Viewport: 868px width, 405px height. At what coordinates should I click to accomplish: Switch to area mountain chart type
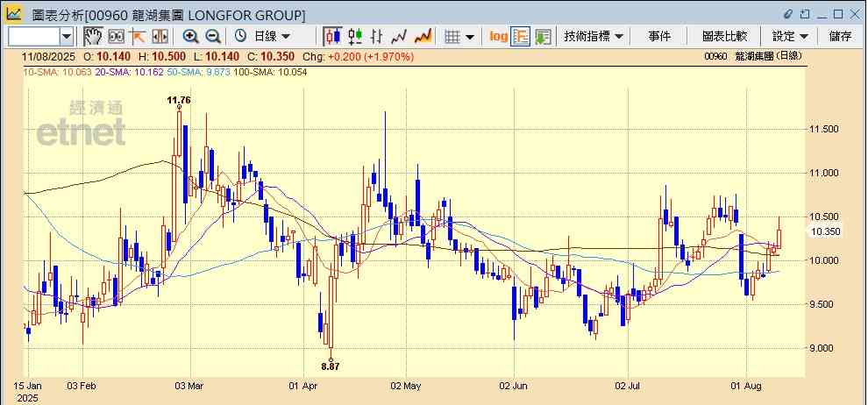coord(423,37)
